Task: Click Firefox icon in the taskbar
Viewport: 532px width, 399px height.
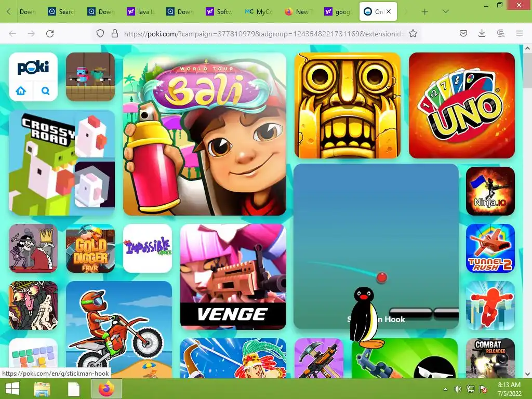Action: (x=107, y=389)
